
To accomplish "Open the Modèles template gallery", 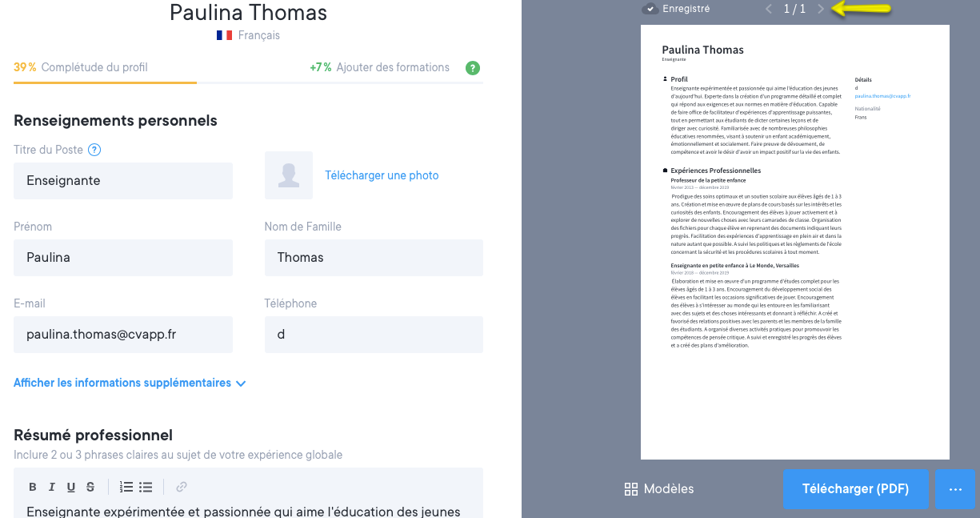I will tap(659, 489).
